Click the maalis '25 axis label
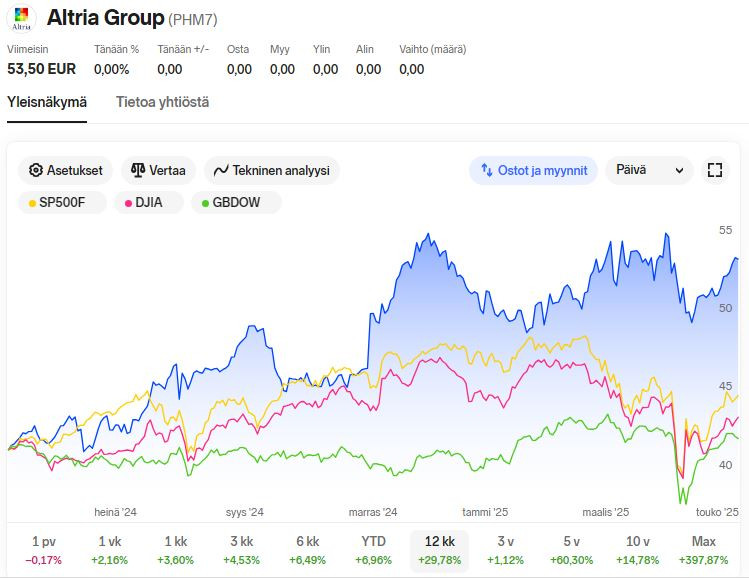The image size is (749, 578). tap(606, 513)
